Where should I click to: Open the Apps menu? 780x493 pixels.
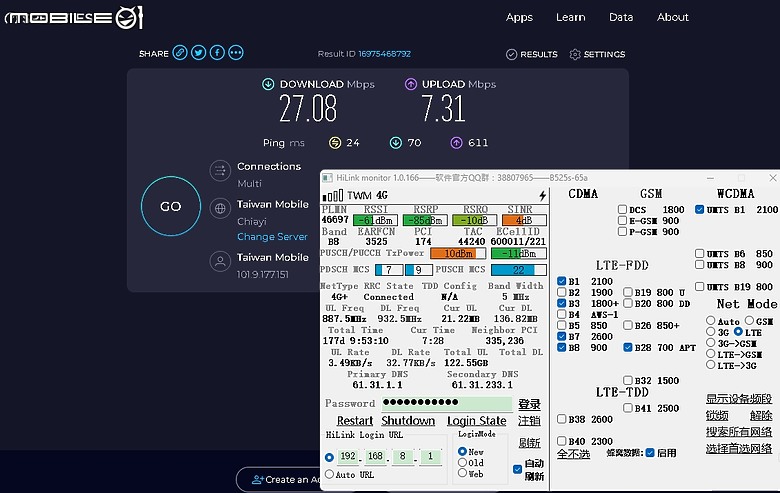519,17
